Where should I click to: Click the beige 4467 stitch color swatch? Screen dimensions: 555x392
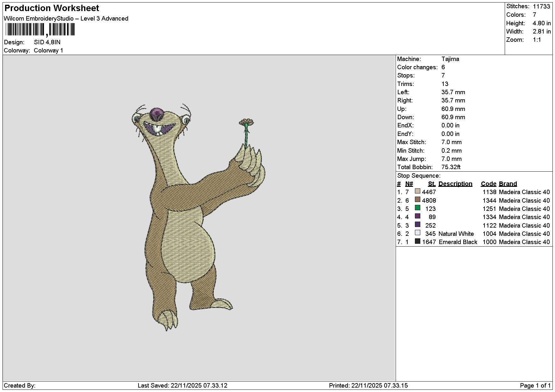coord(417,191)
